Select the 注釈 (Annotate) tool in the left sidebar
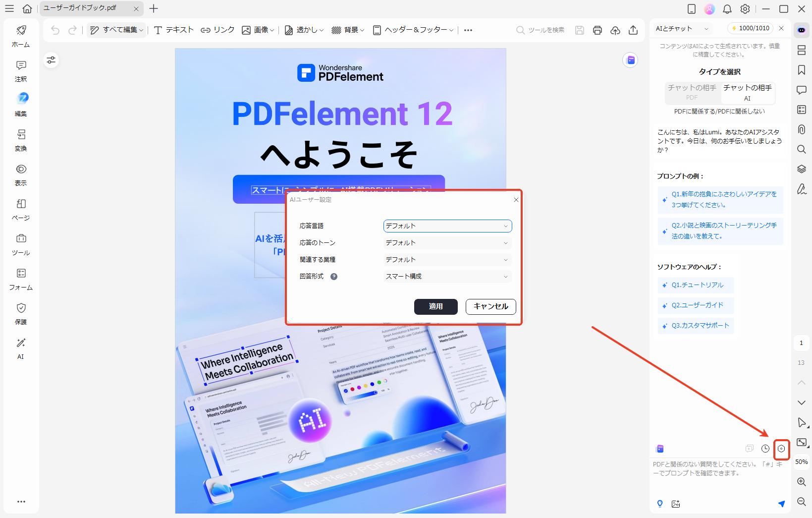812x518 pixels. (20, 71)
